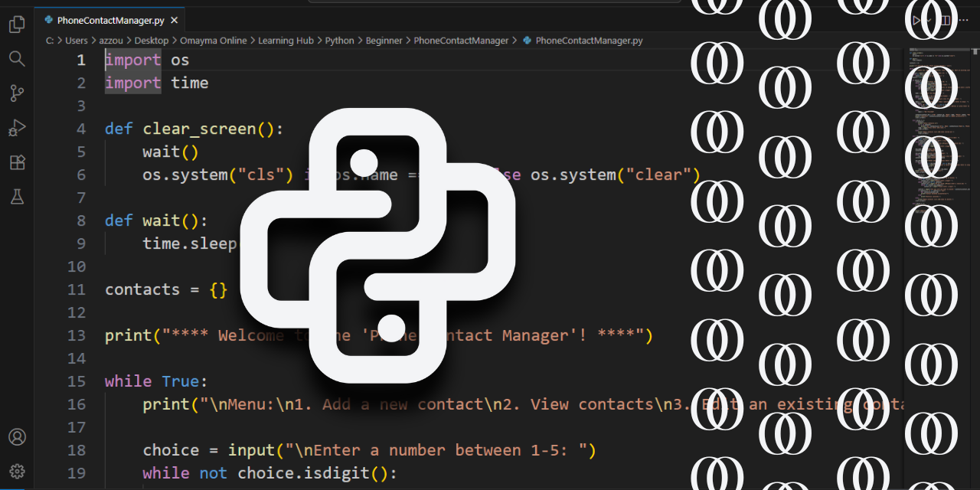980x490 pixels.
Task: Split the editor to the right
Action: 945,21
